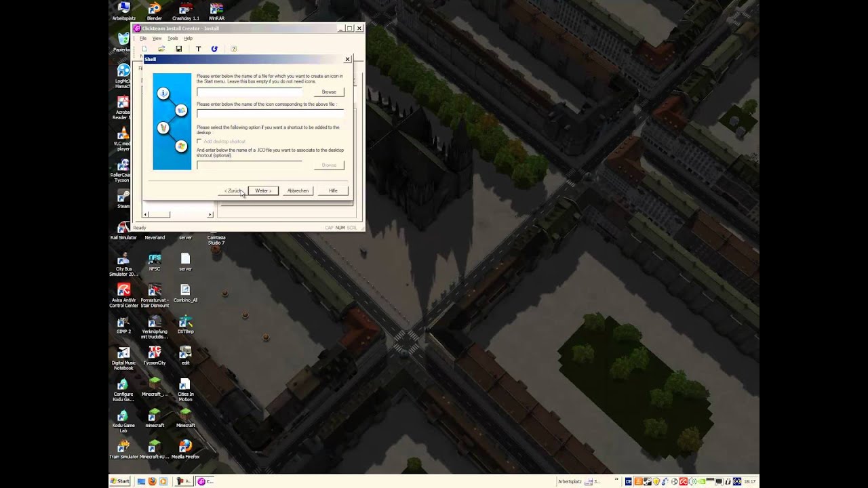The height and width of the screenshot is (488, 868).
Task: Click Browse next to Start menu file field
Action: click(329, 91)
